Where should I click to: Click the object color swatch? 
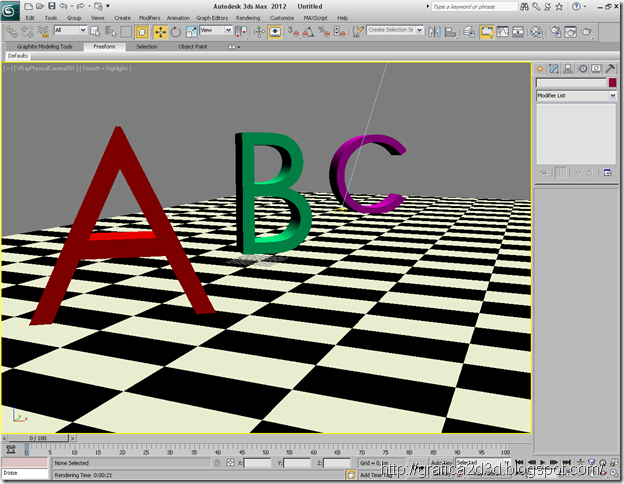612,82
